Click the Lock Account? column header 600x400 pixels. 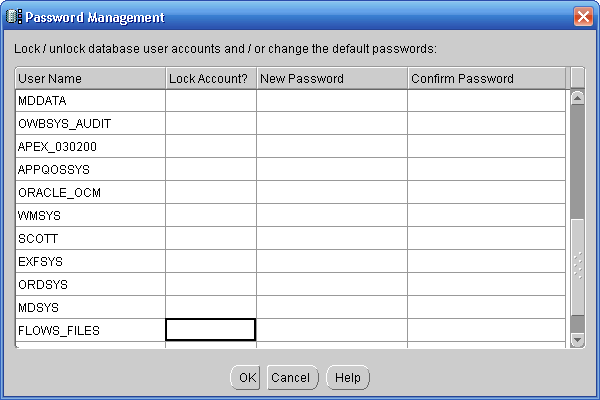pyautogui.click(x=211, y=78)
